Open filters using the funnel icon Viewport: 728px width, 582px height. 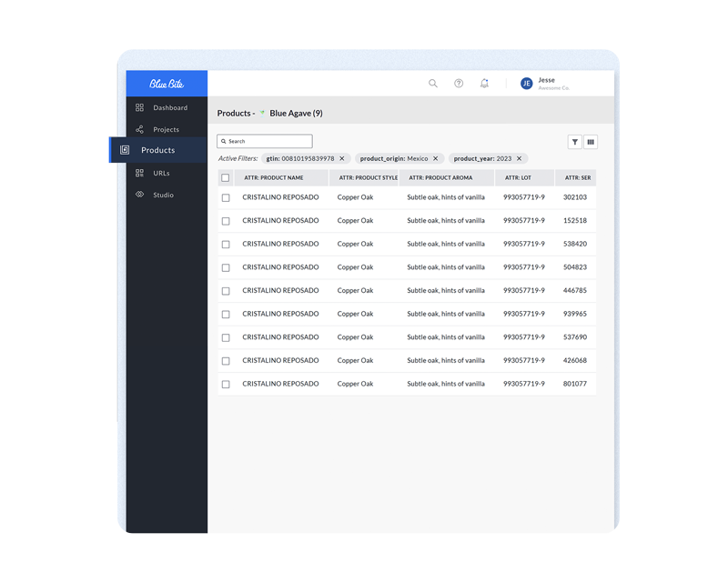pyautogui.click(x=575, y=142)
